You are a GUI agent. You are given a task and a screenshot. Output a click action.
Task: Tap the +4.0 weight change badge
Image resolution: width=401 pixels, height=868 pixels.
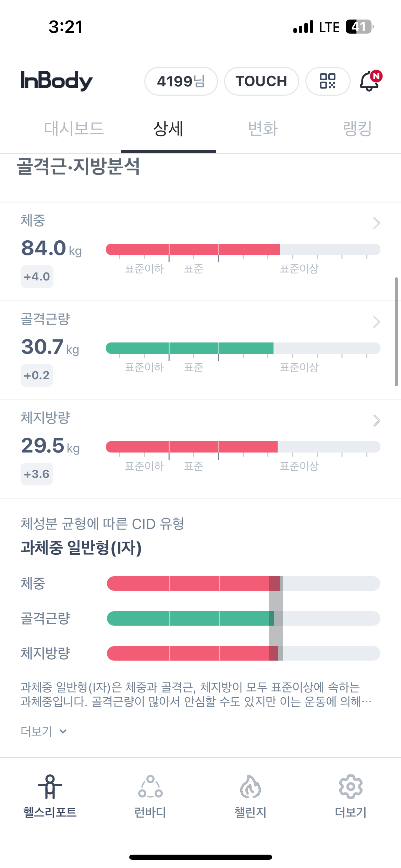[37, 277]
